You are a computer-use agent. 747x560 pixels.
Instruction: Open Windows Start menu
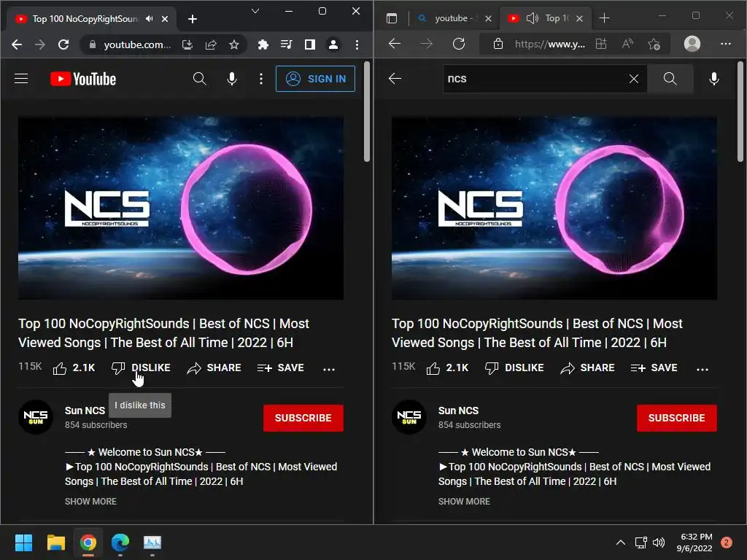(23, 542)
